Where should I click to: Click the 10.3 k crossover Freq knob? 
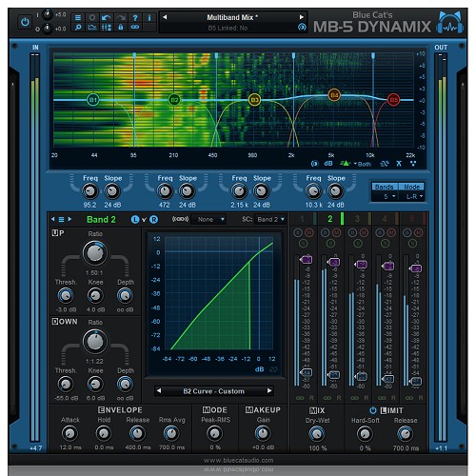pos(313,191)
